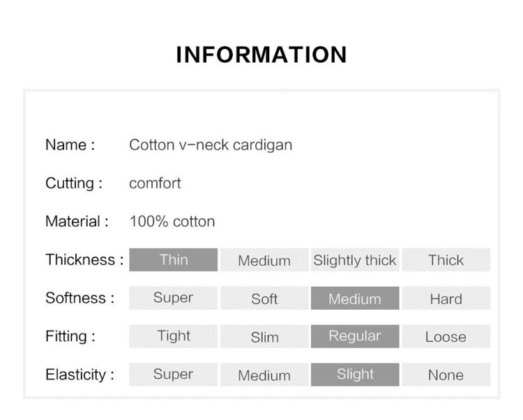Select Super softness option
The image size is (523, 420).
[x=174, y=298]
